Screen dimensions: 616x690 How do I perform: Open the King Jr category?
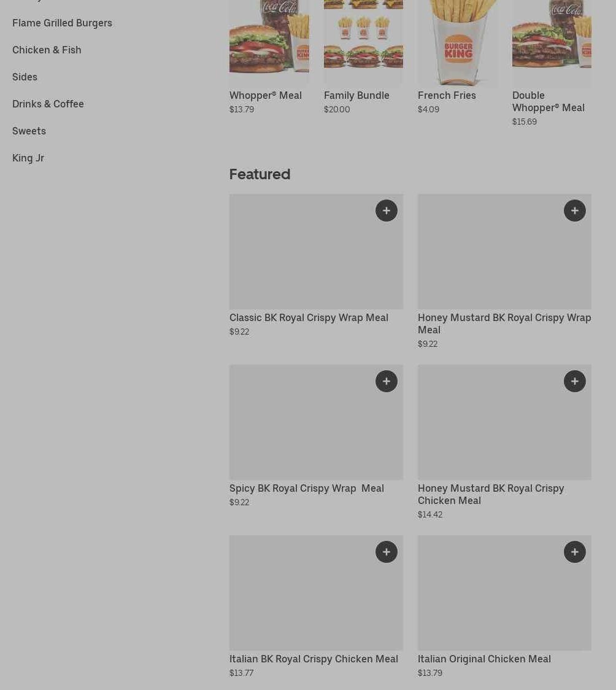28,158
